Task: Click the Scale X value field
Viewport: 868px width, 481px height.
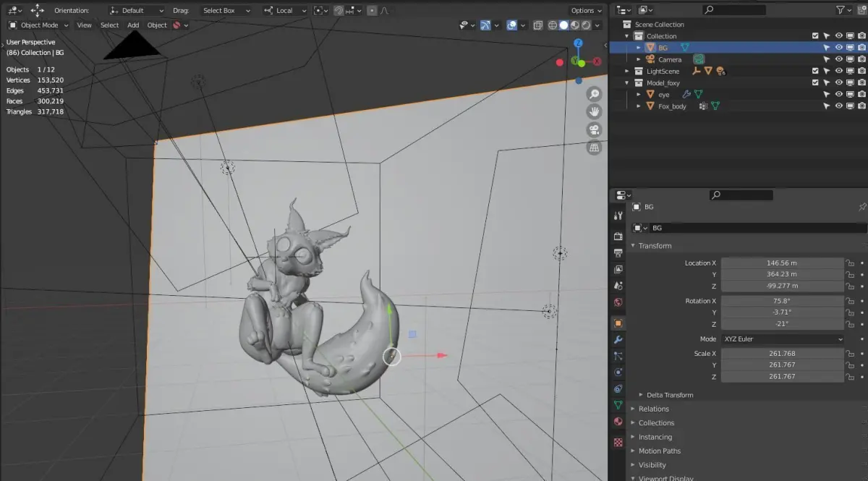Action: 783,354
